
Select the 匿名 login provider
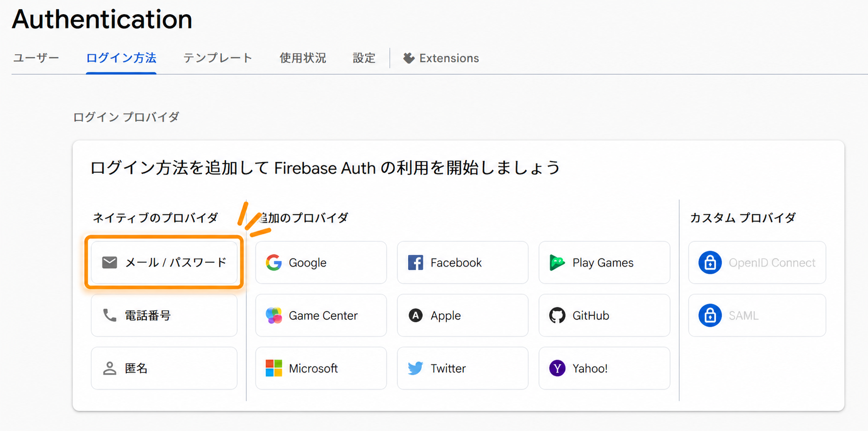click(164, 368)
